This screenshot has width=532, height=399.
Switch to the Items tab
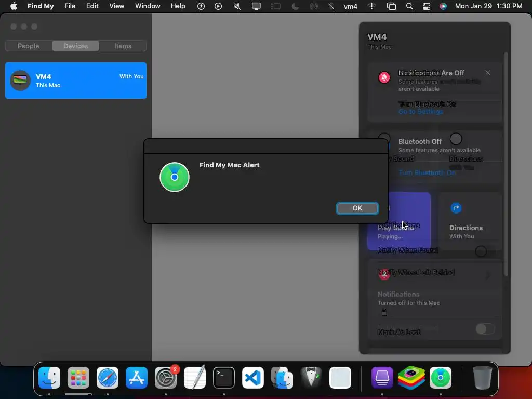click(x=123, y=46)
